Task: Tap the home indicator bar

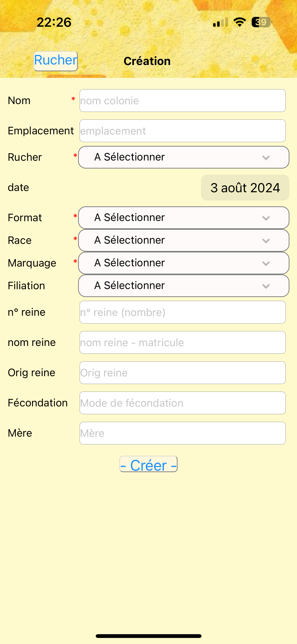Action: click(148, 636)
